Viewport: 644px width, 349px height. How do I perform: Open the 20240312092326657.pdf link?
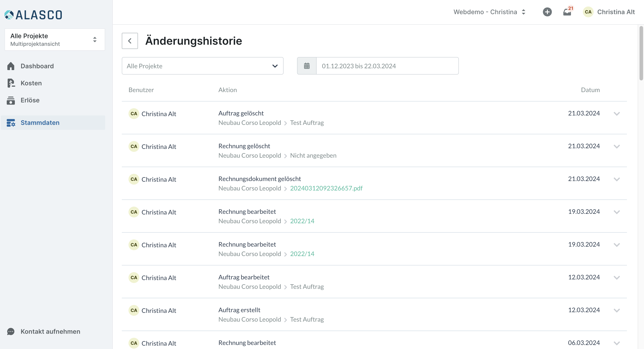(x=326, y=188)
